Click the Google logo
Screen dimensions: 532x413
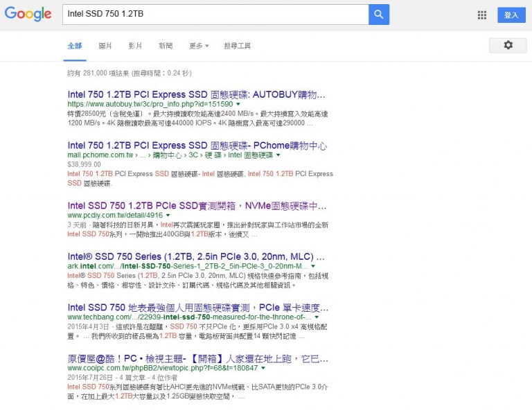28,14
